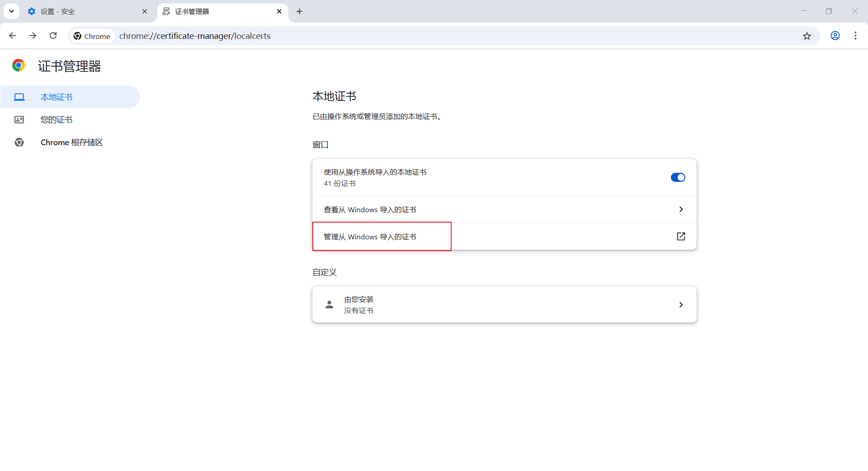Click the person icon beside 由您安装

(329, 304)
